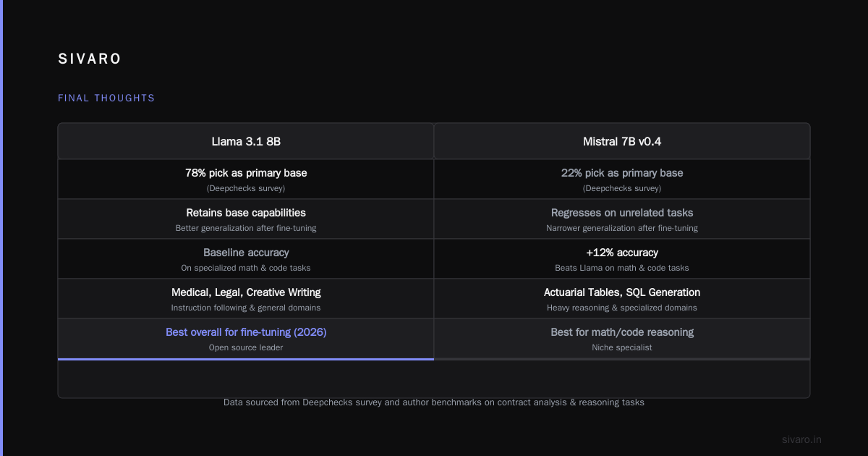Click 'Instruction following & general domains' subtext

tap(246, 308)
